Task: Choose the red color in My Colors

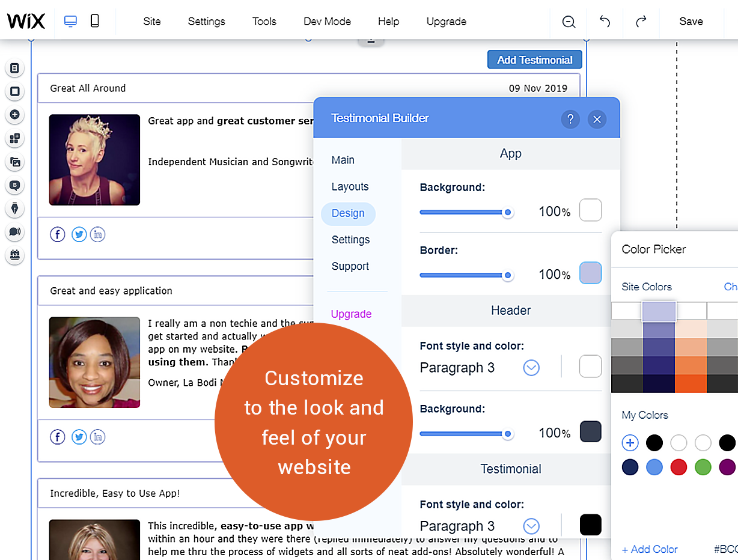Action: coord(679,467)
